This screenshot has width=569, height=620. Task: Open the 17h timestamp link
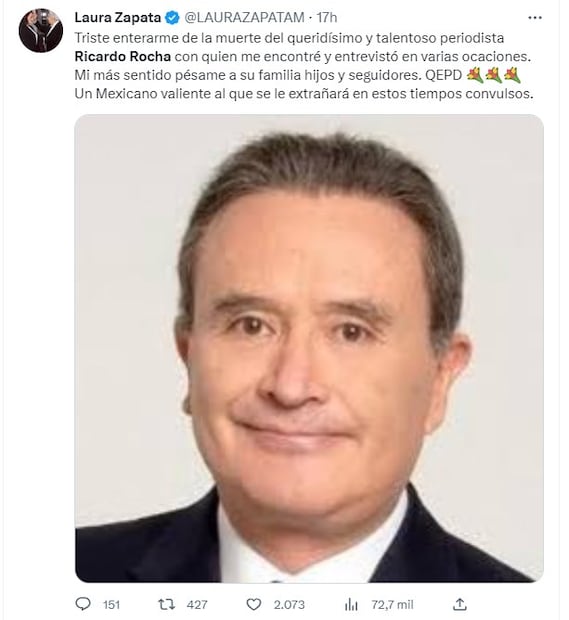tap(327, 17)
